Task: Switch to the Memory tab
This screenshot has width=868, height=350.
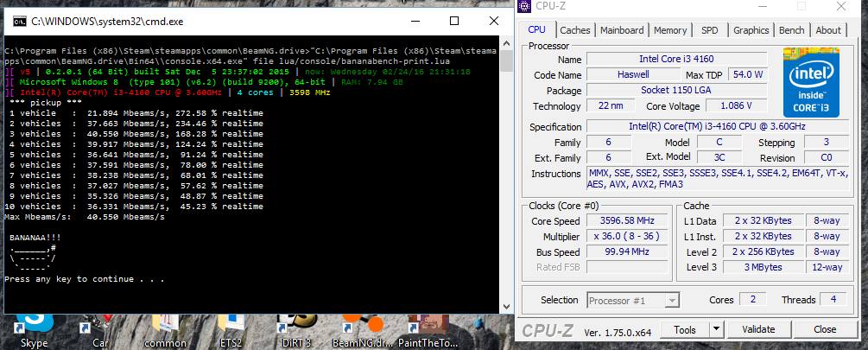Action: pyautogui.click(x=670, y=30)
